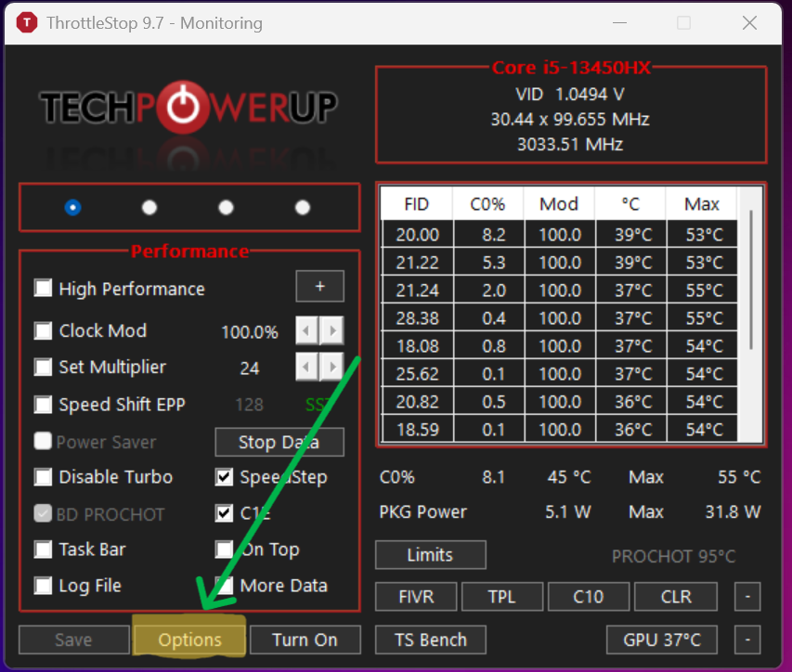Click the GPU 37°C button
This screenshot has width=792, height=672.
[x=662, y=640]
